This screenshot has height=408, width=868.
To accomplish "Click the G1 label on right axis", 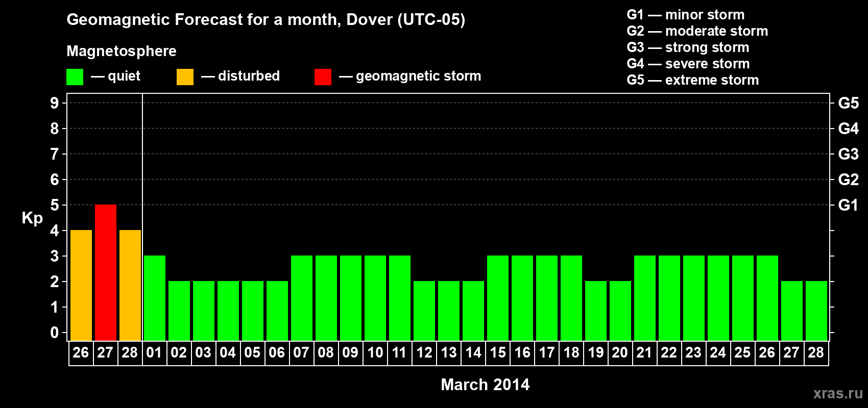I will click(849, 205).
